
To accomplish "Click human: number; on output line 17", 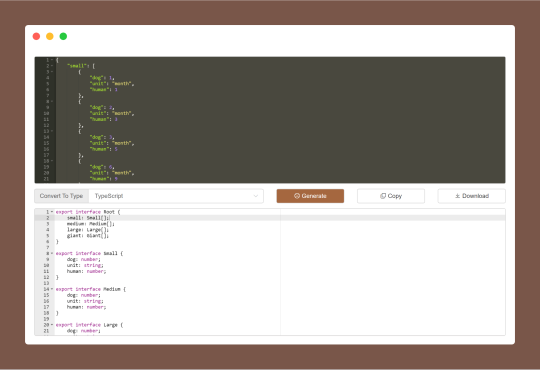I will coord(86,307).
